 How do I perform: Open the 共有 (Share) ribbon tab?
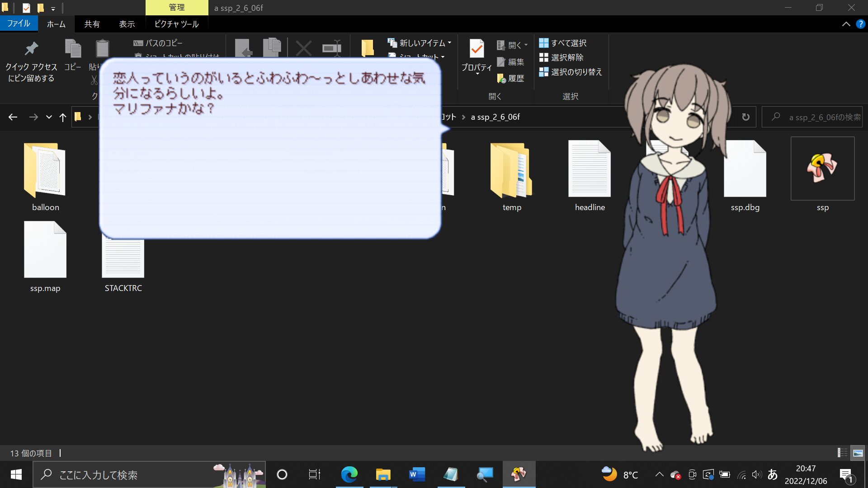(92, 24)
